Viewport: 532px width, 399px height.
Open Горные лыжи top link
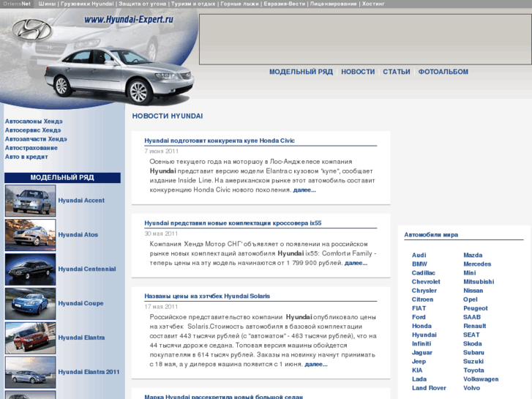coord(239,4)
